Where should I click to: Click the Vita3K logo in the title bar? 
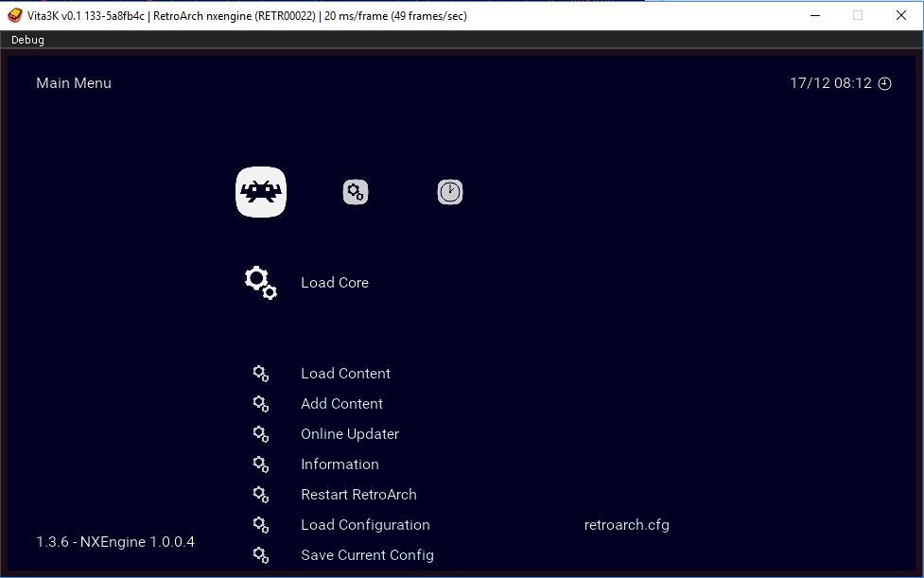point(13,15)
